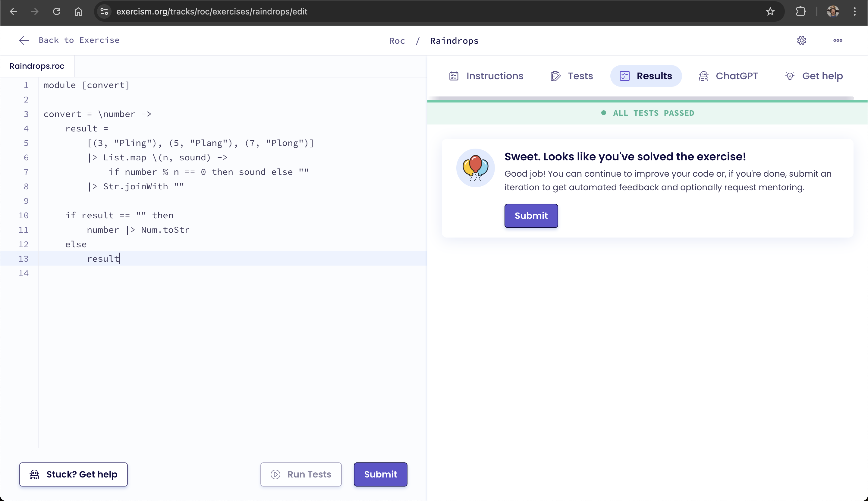The width and height of the screenshot is (868, 501).
Task: Open the browser extensions menu
Action: pyautogui.click(x=800, y=12)
